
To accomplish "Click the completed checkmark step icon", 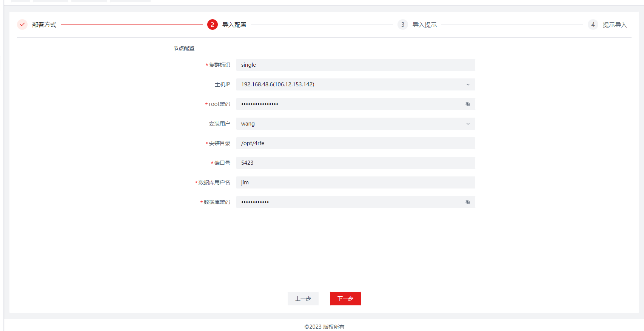I will (x=22, y=25).
